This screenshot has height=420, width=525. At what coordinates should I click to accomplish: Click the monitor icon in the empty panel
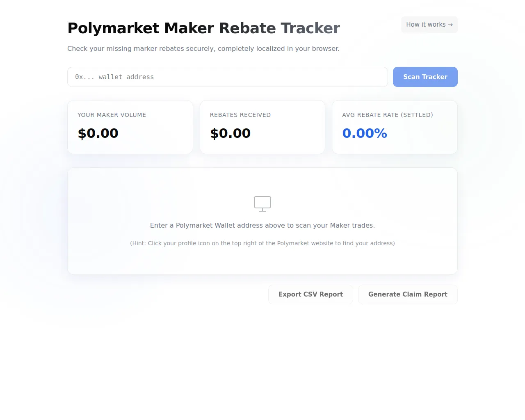[262, 203]
